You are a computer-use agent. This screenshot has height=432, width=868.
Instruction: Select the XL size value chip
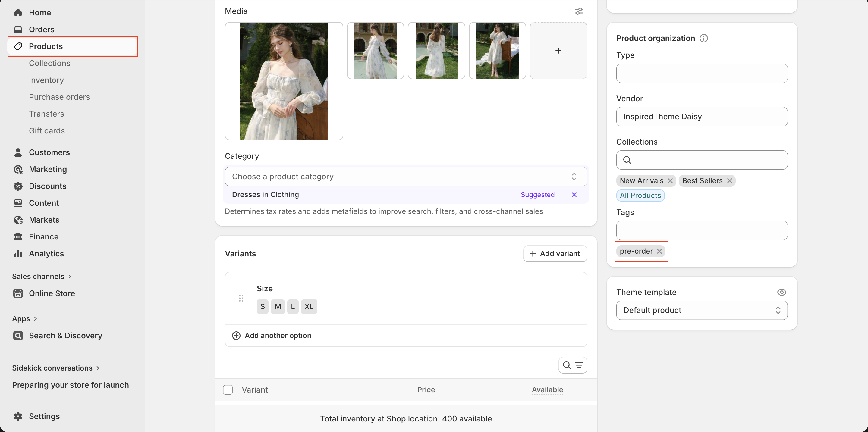309,306
